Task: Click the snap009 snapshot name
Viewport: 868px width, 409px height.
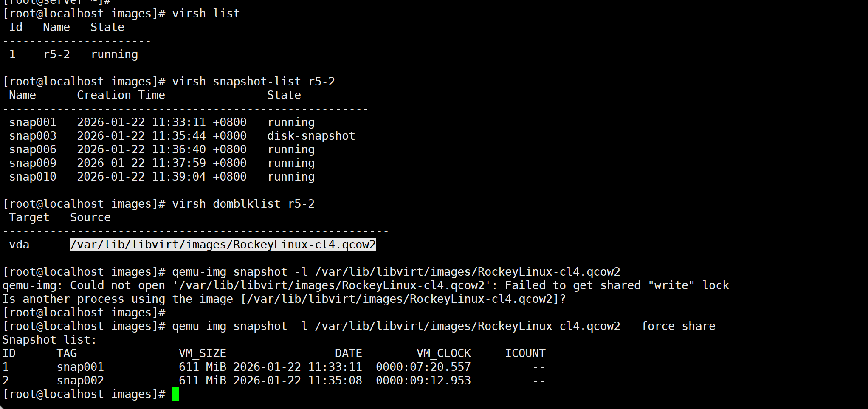Action: click(33, 163)
